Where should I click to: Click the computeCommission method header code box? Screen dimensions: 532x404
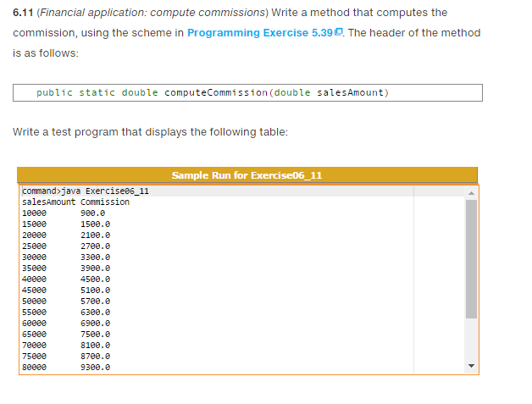coord(247,92)
